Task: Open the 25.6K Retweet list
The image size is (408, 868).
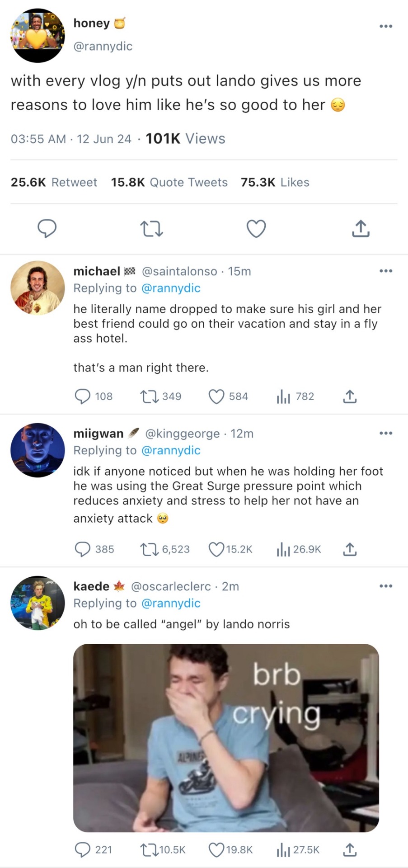Action: (x=54, y=182)
